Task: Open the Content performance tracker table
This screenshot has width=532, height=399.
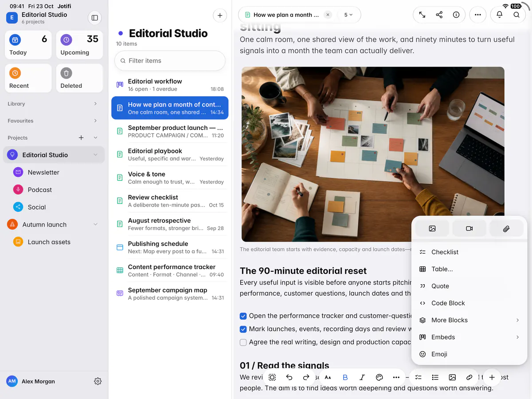Action: (x=170, y=270)
